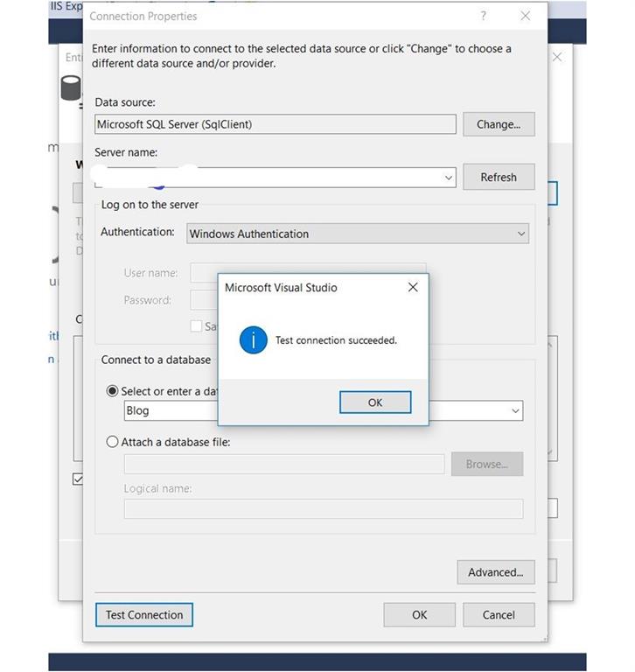The image size is (635, 672).
Task: Tick the Save my password checkbox
Action: [196, 326]
